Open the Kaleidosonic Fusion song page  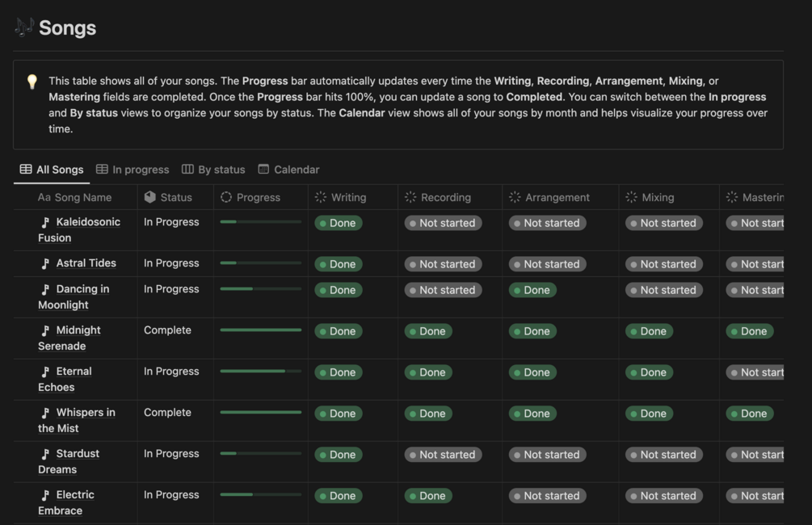point(79,230)
